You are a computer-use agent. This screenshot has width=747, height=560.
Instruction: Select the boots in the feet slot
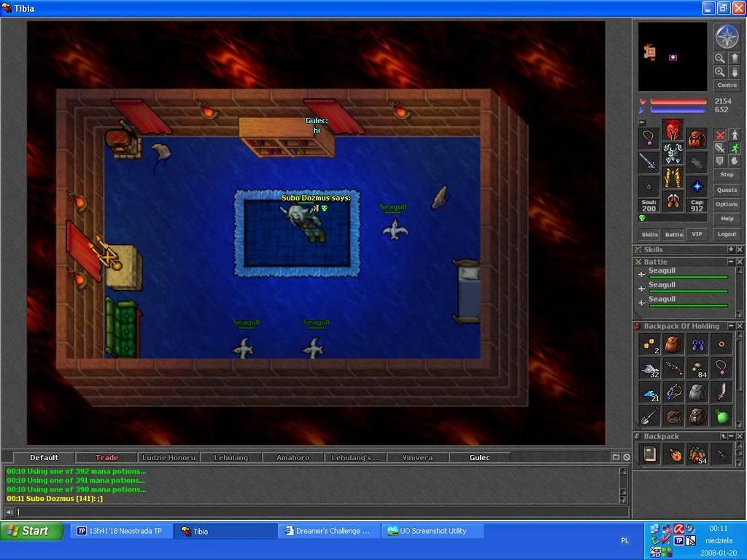click(673, 201)
